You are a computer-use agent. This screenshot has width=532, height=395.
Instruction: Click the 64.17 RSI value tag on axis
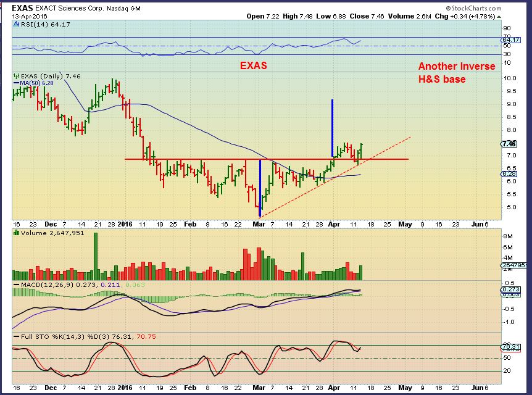click(510, 39)
